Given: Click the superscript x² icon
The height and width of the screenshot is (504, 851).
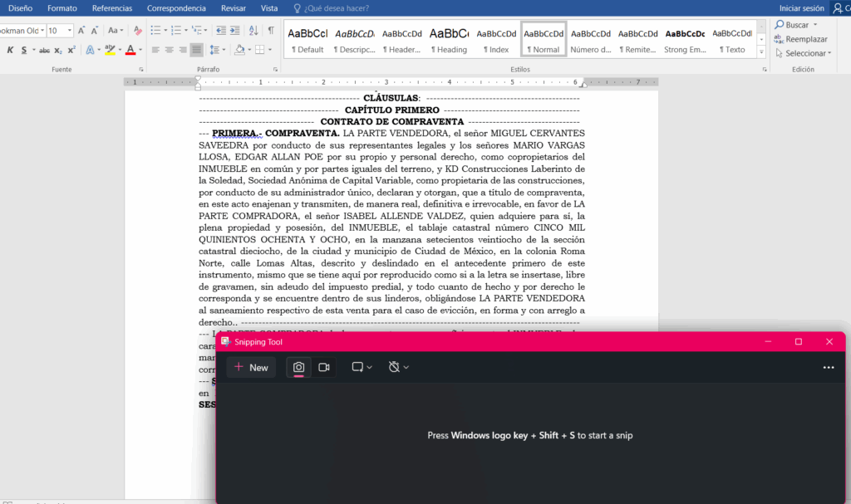Looking at the screenshot, I should pos(71,50).
